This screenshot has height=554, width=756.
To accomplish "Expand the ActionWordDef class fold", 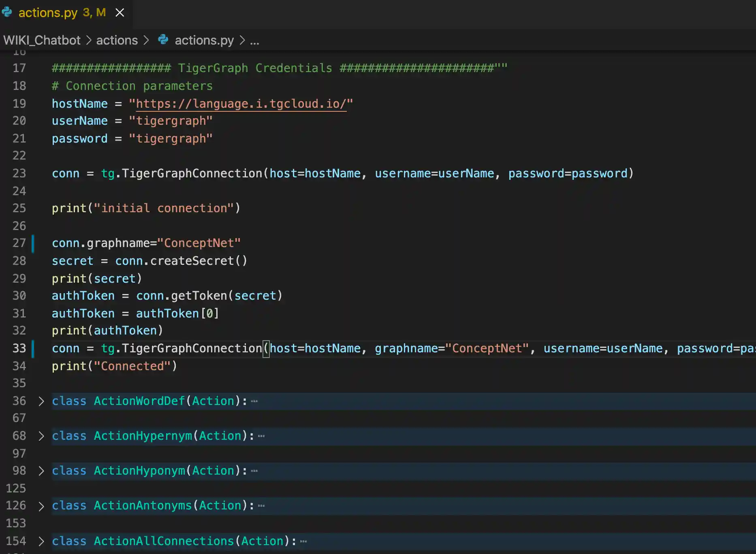I will (41, 401).
